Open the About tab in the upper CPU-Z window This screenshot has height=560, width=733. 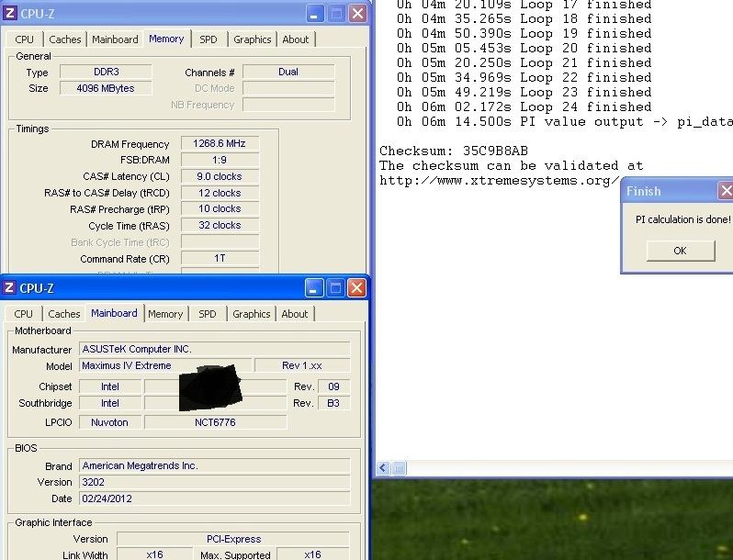pos(296,39)
